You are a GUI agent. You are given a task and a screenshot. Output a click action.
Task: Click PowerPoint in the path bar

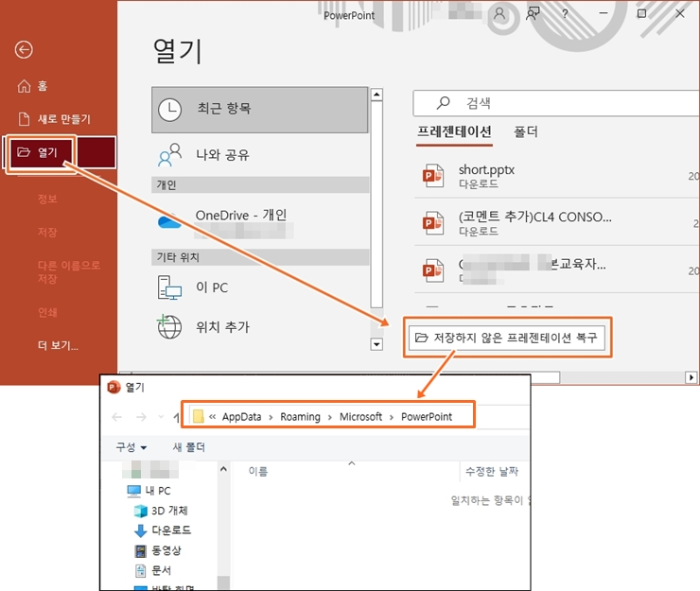[427, 417]
